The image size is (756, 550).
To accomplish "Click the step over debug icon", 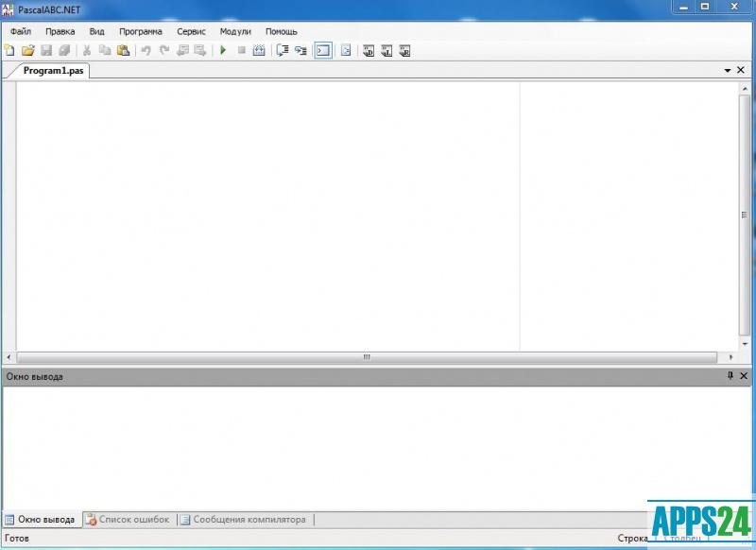I will [283, 50].
